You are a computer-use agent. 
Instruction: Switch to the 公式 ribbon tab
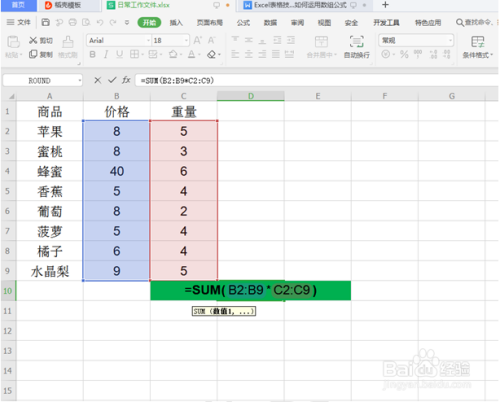tap(243, 22)
